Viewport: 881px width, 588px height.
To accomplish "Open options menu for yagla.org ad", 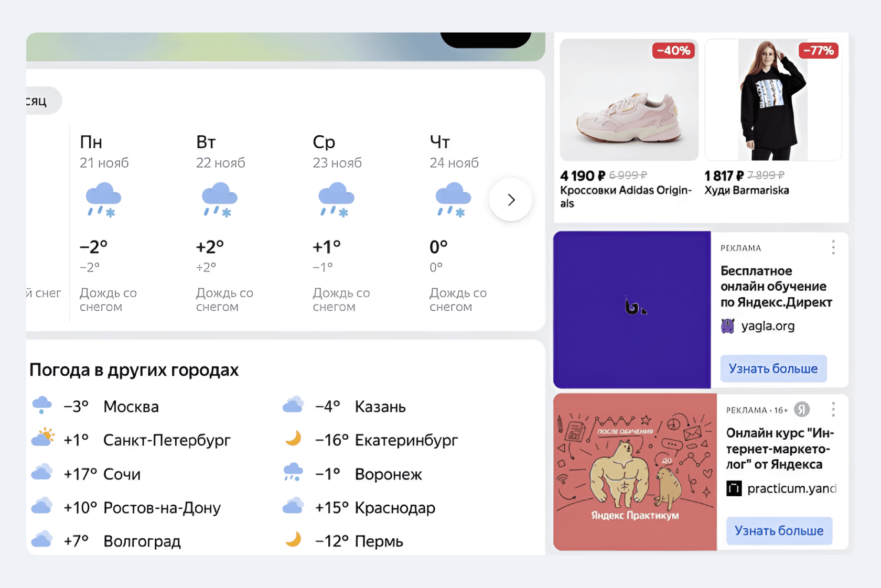I will tap(833, 247).
